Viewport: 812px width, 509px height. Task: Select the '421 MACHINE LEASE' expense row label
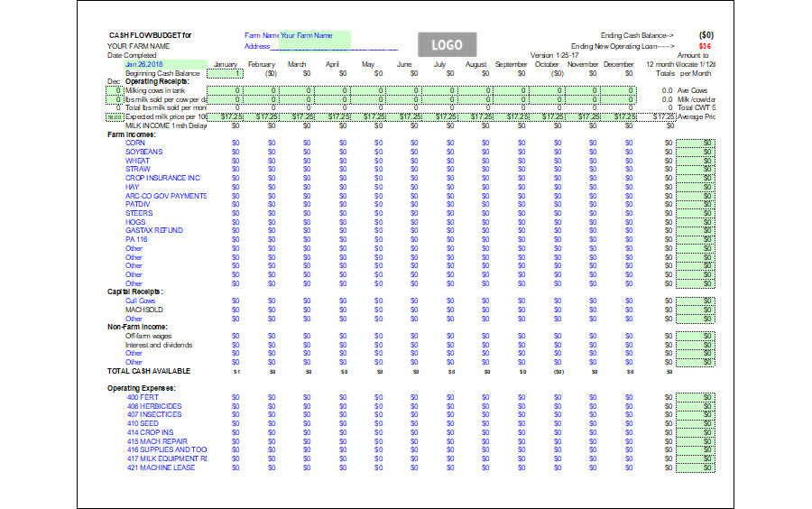[161, 467]
